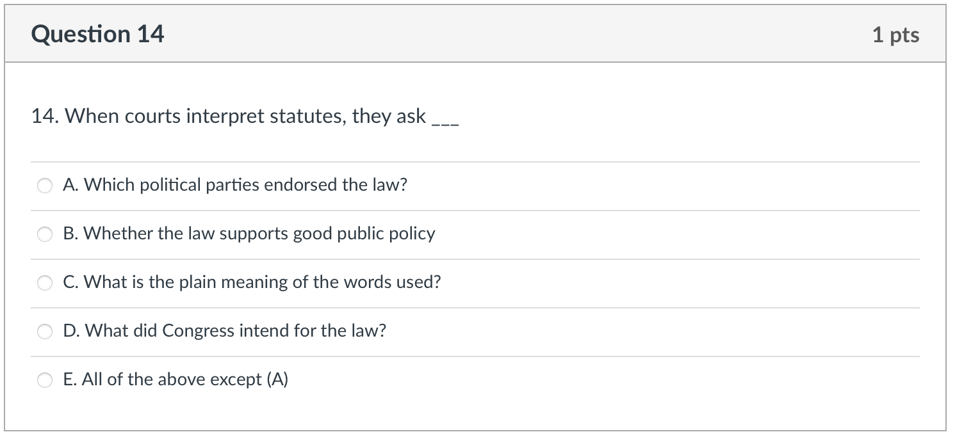
Task: Choose 'B. Whether the law supports good public policy'
Action: click(x=249, y=234)
